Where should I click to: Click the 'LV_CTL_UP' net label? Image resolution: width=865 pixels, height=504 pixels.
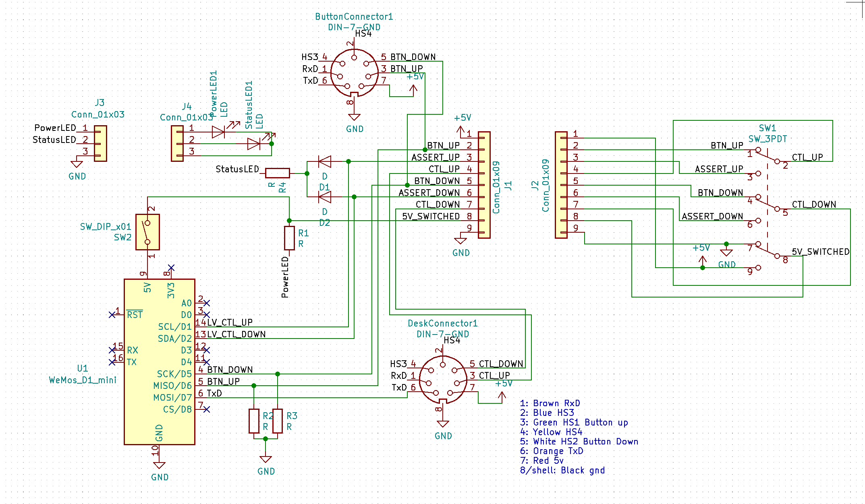[230, 322]
